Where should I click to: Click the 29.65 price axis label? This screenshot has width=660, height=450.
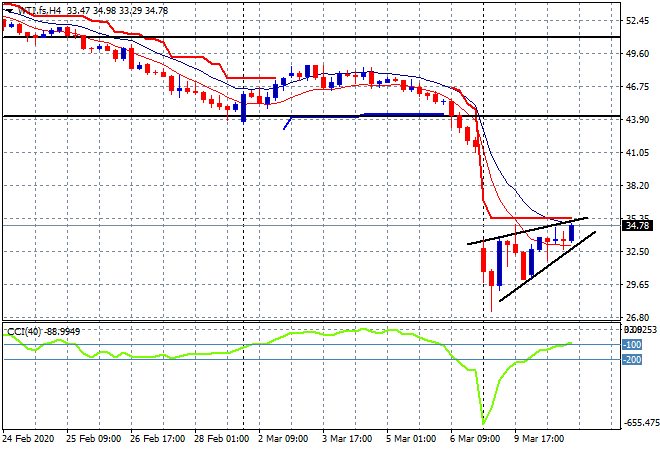pyautogui.click(x=637, y=285)
